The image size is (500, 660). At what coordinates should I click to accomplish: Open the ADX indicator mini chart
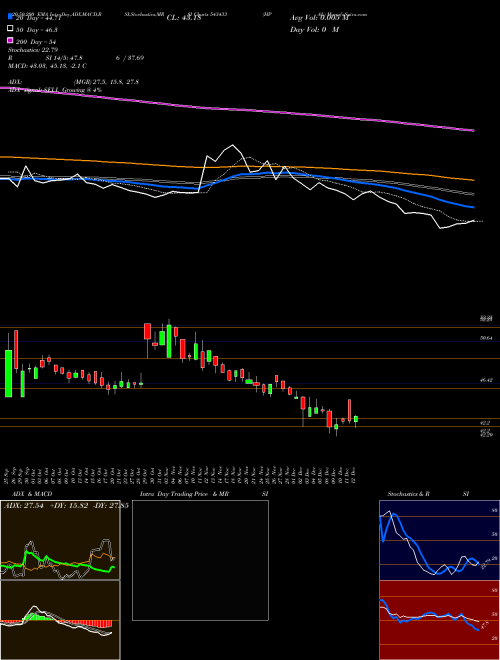click(x=60, y=540)
